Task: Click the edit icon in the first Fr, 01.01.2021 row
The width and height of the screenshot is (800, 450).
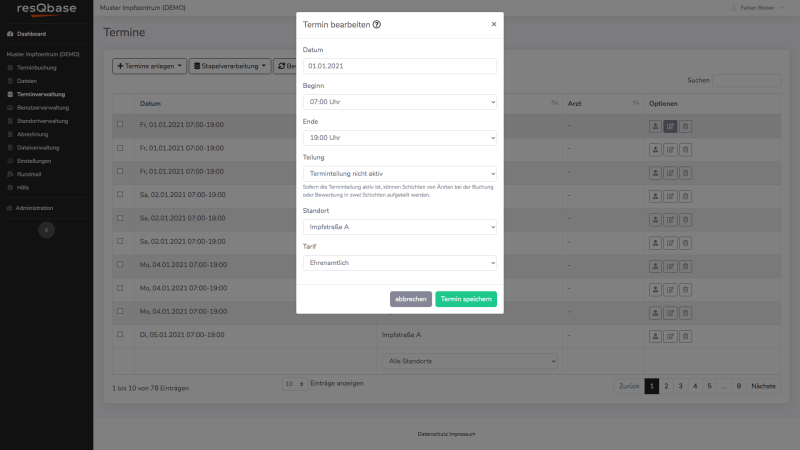Action: coord(670,126)
